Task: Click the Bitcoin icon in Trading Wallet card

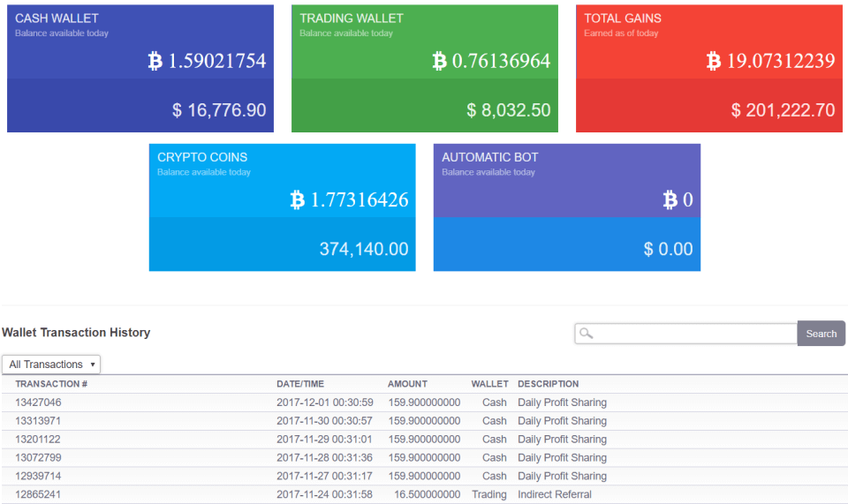Action: [x=440, y=61]
